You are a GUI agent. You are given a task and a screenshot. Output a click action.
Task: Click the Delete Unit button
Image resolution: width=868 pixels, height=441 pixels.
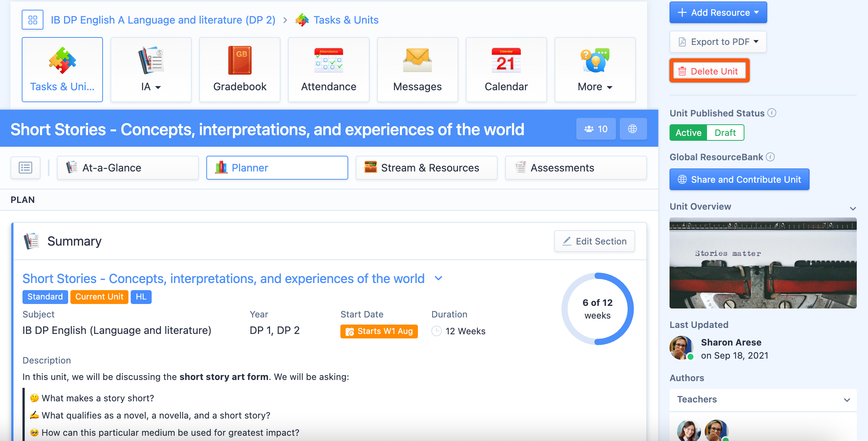[709, 71]
